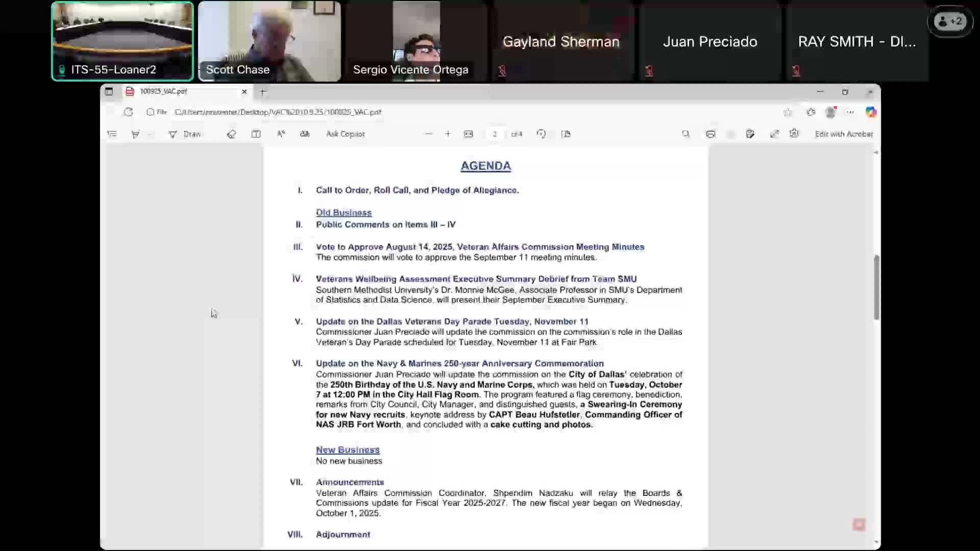This screenshot has height=551, width=980.
Task: Open Find in document search
Action: 685,134
